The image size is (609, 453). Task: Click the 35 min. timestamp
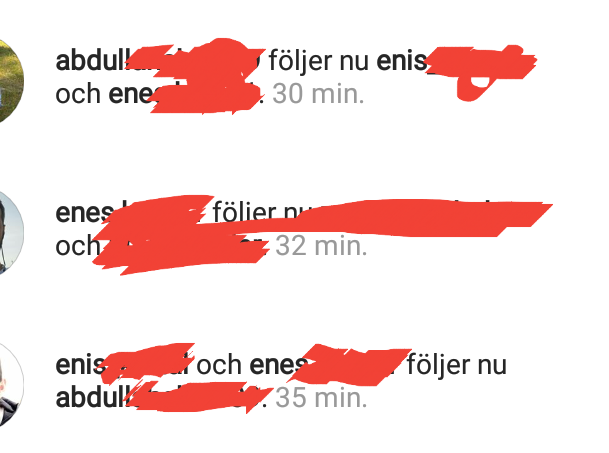pyautogui.click(x=321, y=398)
